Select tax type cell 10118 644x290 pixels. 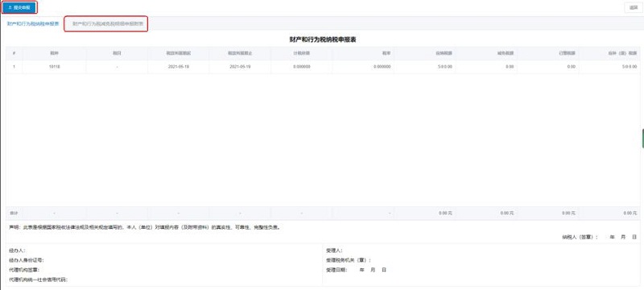54,67
